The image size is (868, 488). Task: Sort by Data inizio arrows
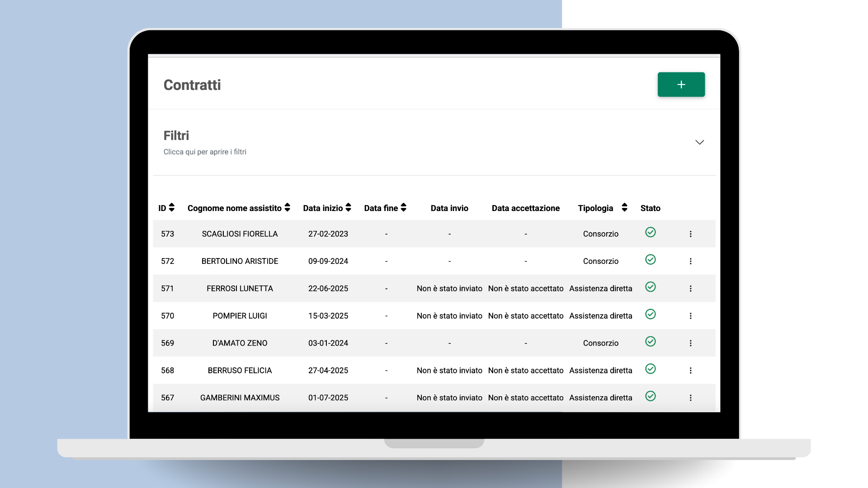pos(349,207)
